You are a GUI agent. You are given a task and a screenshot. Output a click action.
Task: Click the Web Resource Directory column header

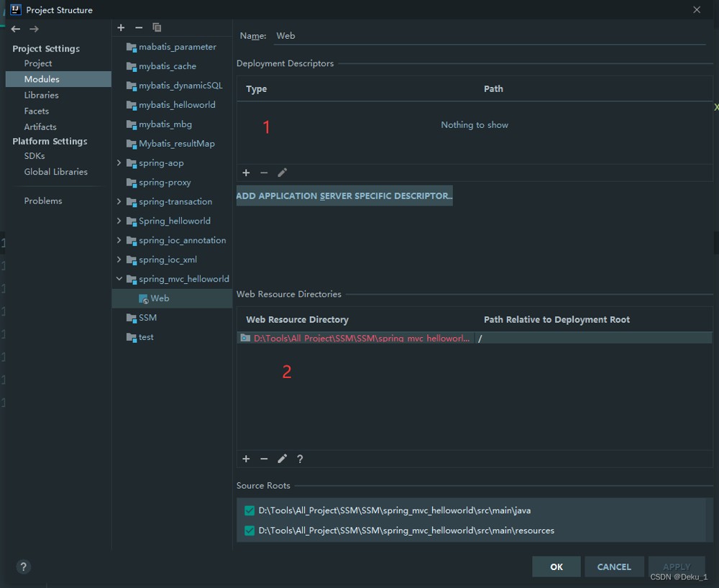297,319
